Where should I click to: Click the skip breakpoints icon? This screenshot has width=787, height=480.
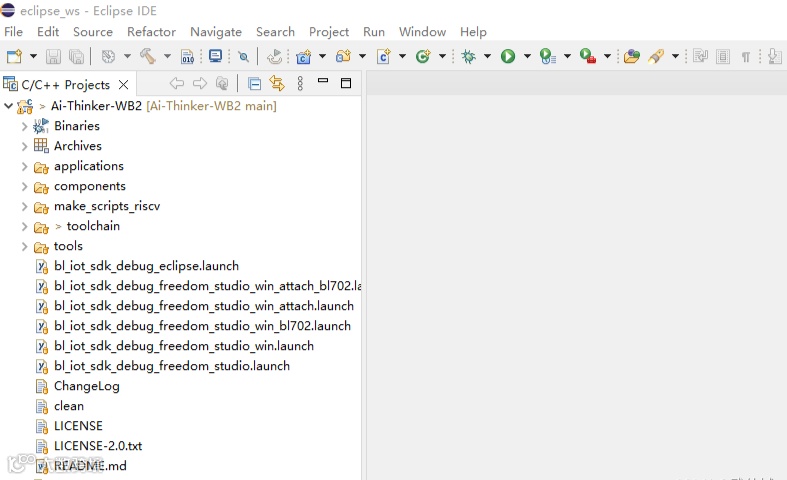[243, 56]
